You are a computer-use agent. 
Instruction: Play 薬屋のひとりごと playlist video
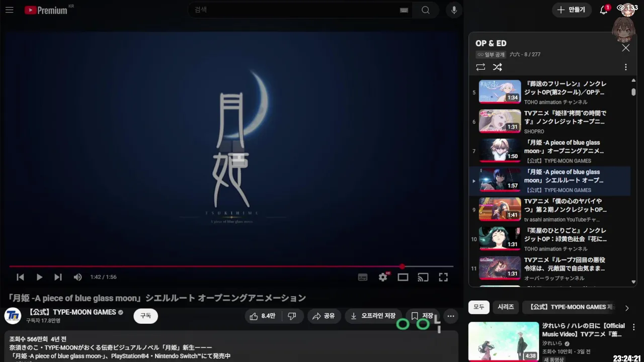tap(549, 239)
